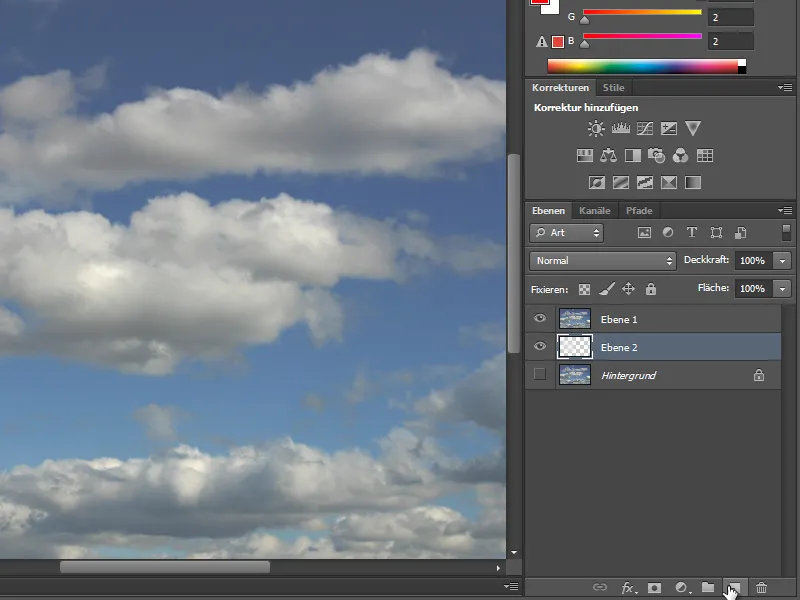800x600 pixels.
Task: Add a Black & White adjustment
Action: pos(633,155)
